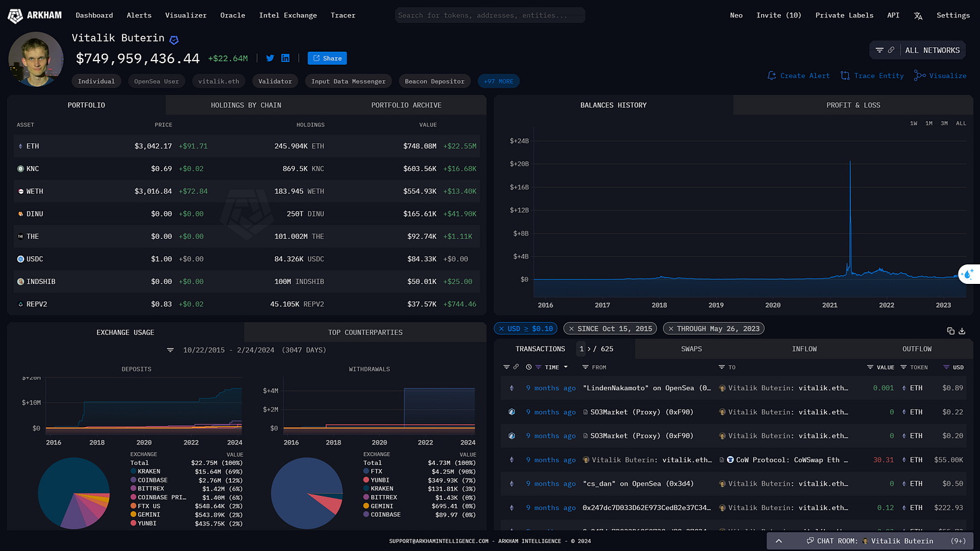Viewport: 980px width, 551px height.
Task: Switch to TOP COUNTERPARTIES tab
Action: tap(365, 332)
